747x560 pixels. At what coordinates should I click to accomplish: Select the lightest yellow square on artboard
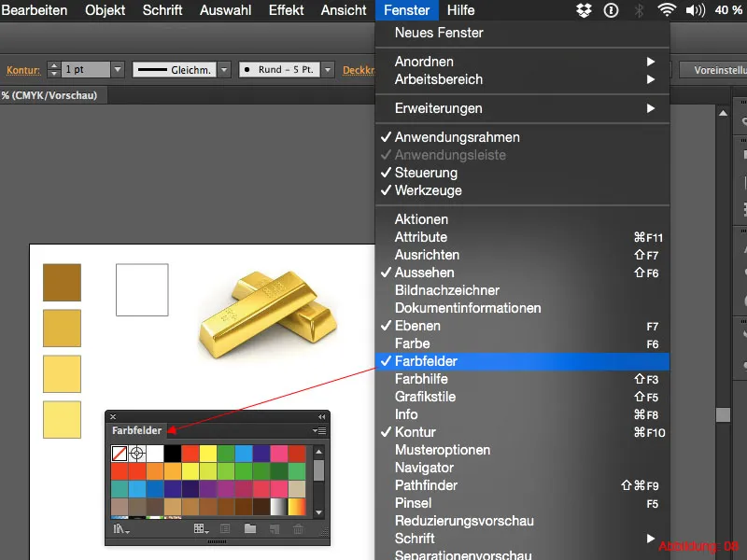[x=62, y=419]
